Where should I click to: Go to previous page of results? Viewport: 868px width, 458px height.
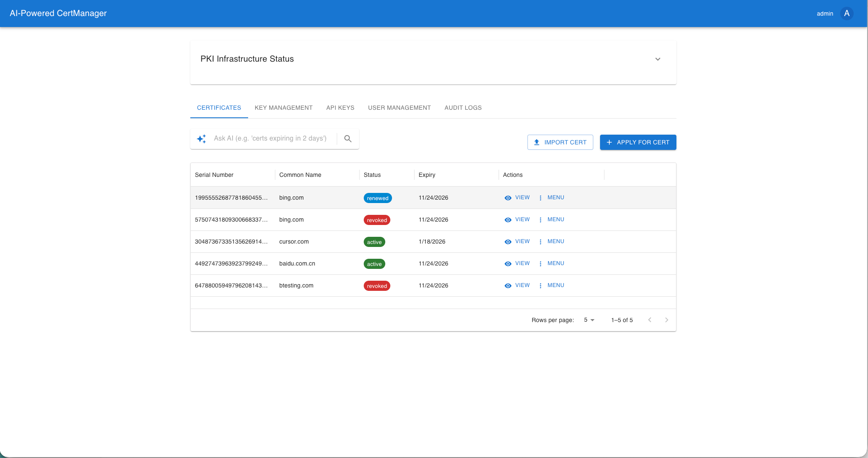coord(649,320)
